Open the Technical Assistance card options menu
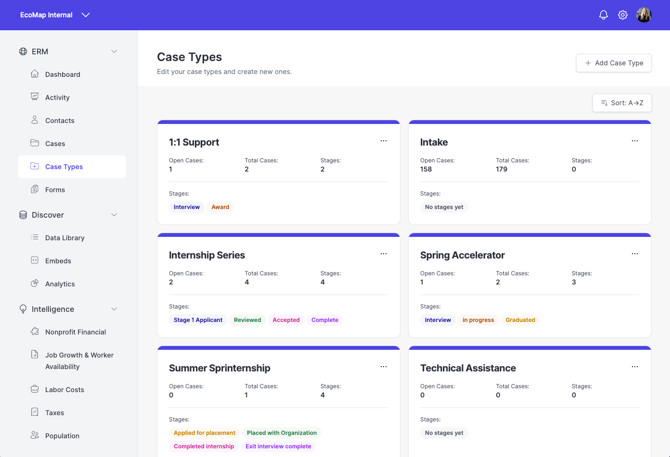 pyautogui.click(x=635, y=366)
